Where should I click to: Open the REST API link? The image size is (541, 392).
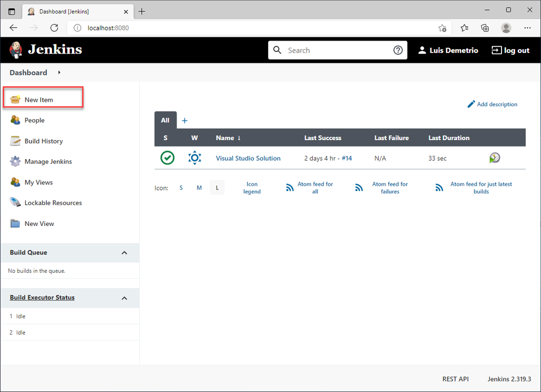click(455, 379)
